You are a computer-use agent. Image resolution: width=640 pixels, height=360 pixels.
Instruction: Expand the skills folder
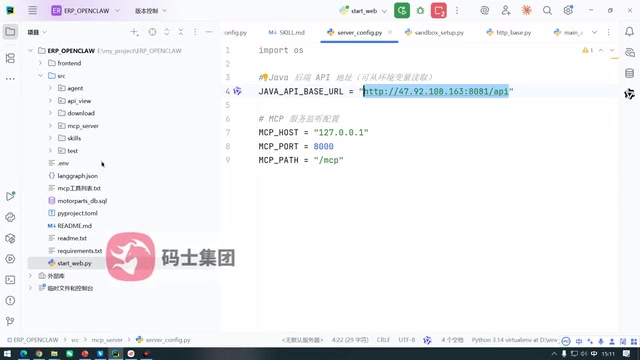click(50, 138)
